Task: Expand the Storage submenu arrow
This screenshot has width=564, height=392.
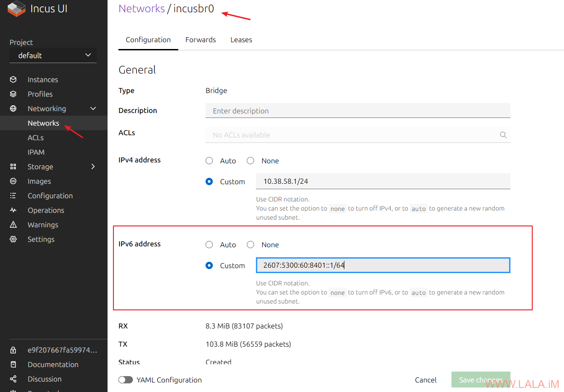Action: point(93,167)
